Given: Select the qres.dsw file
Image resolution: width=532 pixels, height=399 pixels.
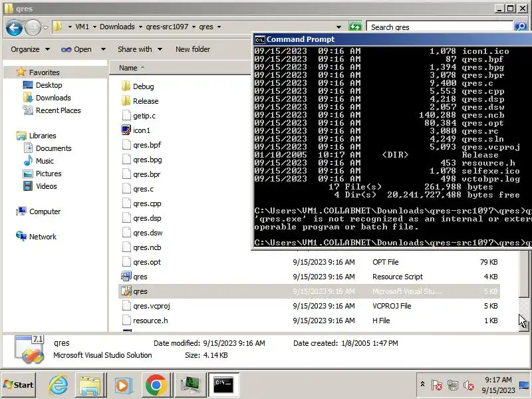Looking at the screenshot, I should click(148, 233).
